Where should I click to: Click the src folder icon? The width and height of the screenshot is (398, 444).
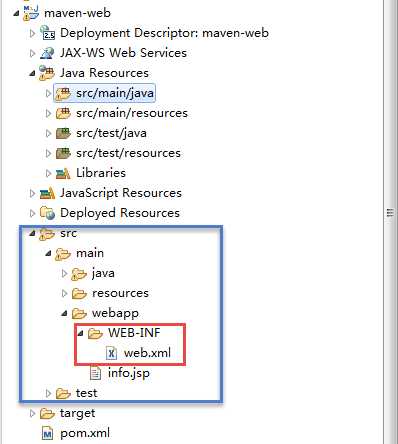pos(47,234)
